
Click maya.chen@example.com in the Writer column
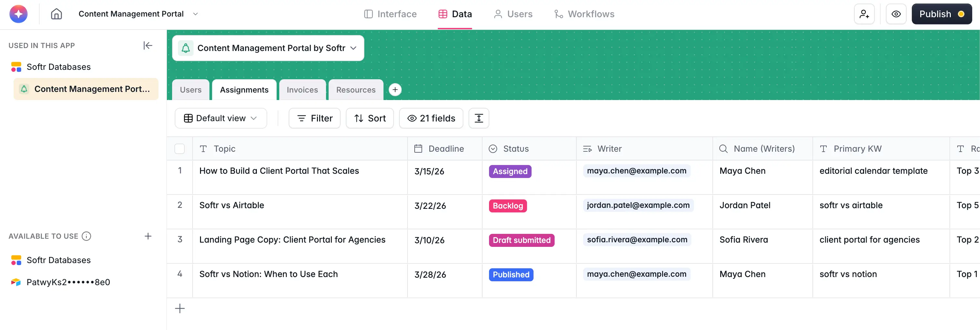636,171
